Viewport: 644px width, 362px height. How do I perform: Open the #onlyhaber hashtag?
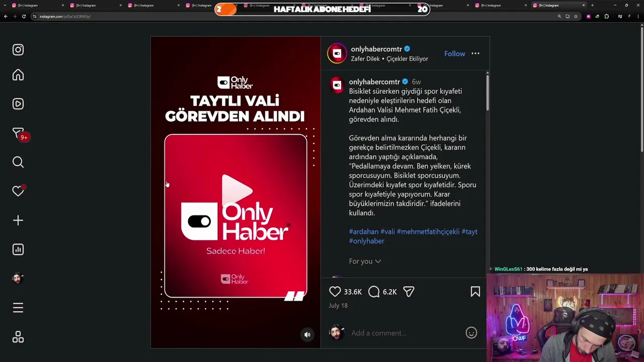pyautogui.click(x=367, y=241)
